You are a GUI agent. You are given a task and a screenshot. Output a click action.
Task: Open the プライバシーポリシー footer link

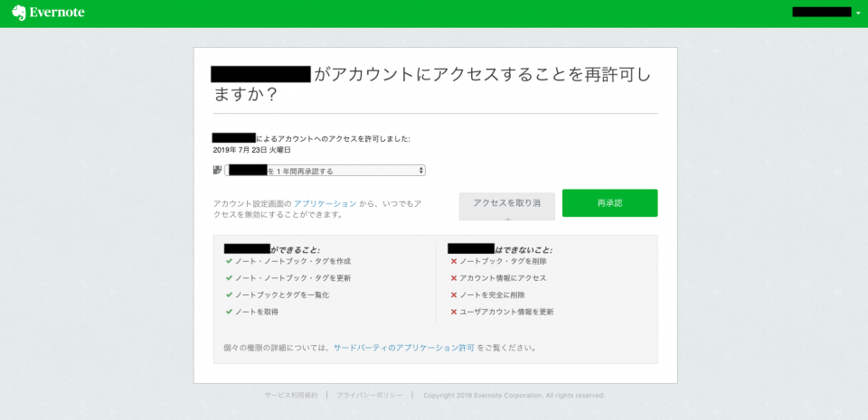pos(369,396)
